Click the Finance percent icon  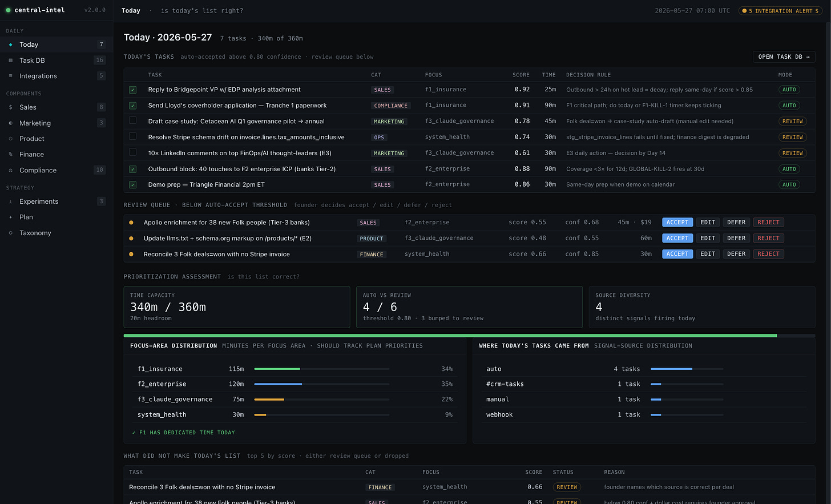pyautogui.click(x=10, y=154)
